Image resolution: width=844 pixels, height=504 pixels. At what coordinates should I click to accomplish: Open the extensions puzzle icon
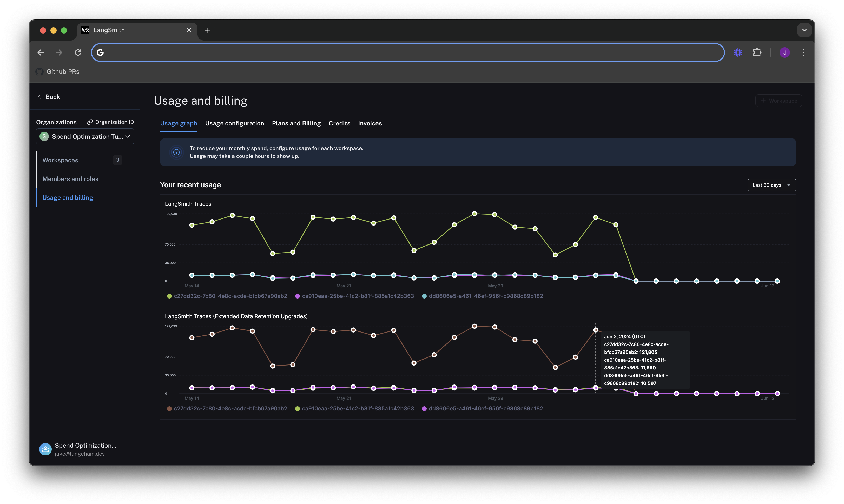(757, 53)
